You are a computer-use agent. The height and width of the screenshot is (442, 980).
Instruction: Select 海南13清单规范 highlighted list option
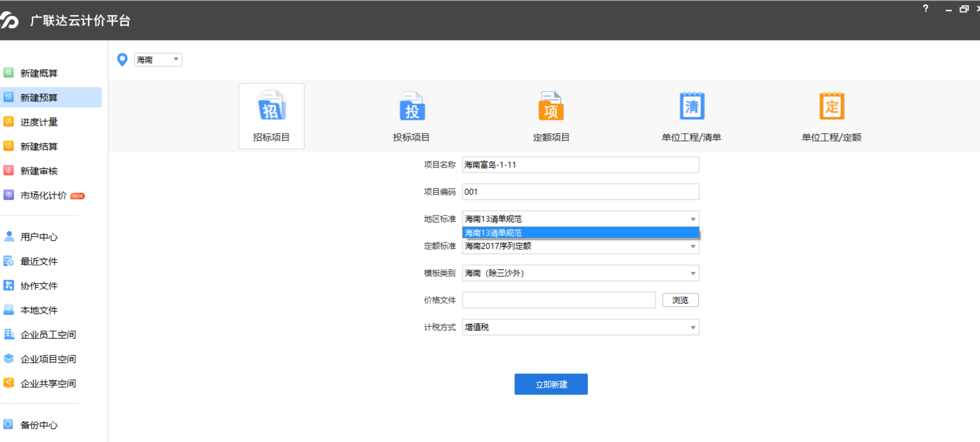point(581,233)
